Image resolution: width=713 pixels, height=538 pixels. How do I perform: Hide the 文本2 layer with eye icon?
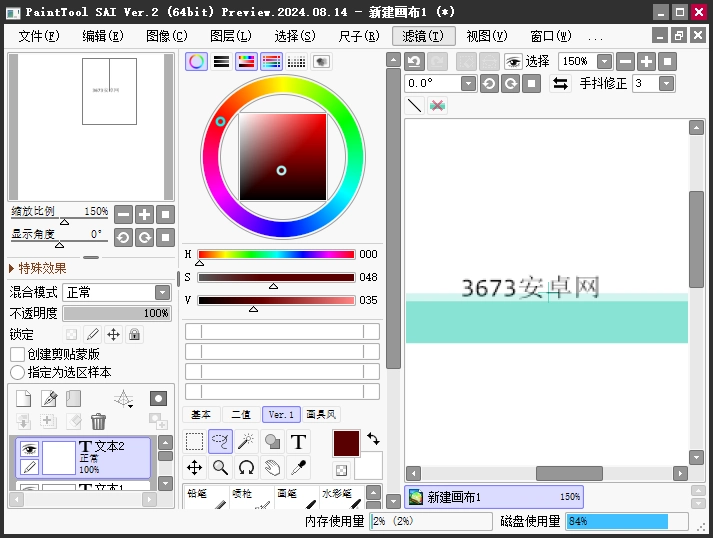(30, 449)
